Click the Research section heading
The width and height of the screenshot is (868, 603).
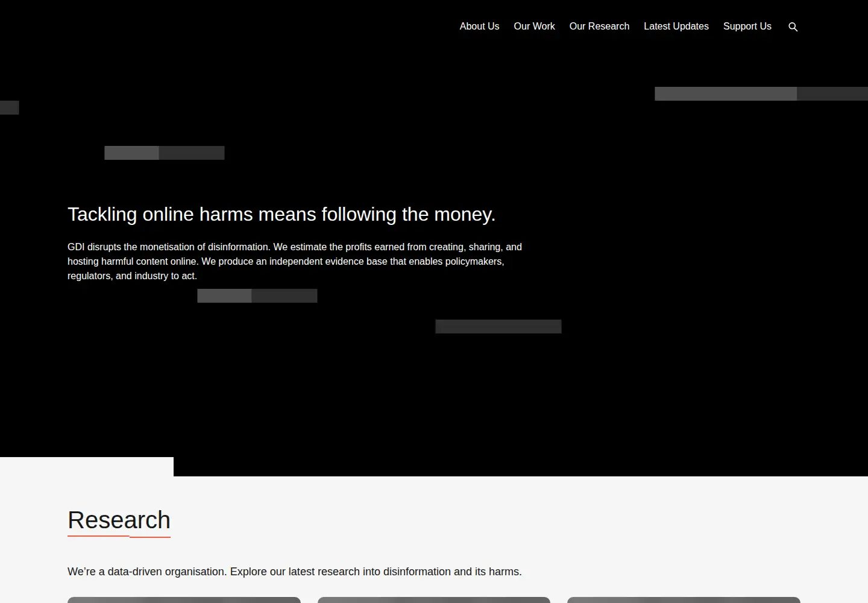(x=119, y=520)
